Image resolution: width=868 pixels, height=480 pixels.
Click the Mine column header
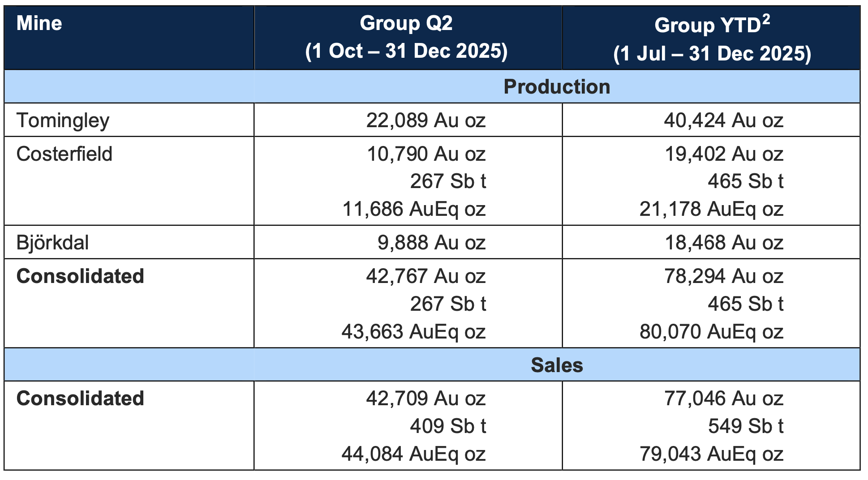[39, 23]
